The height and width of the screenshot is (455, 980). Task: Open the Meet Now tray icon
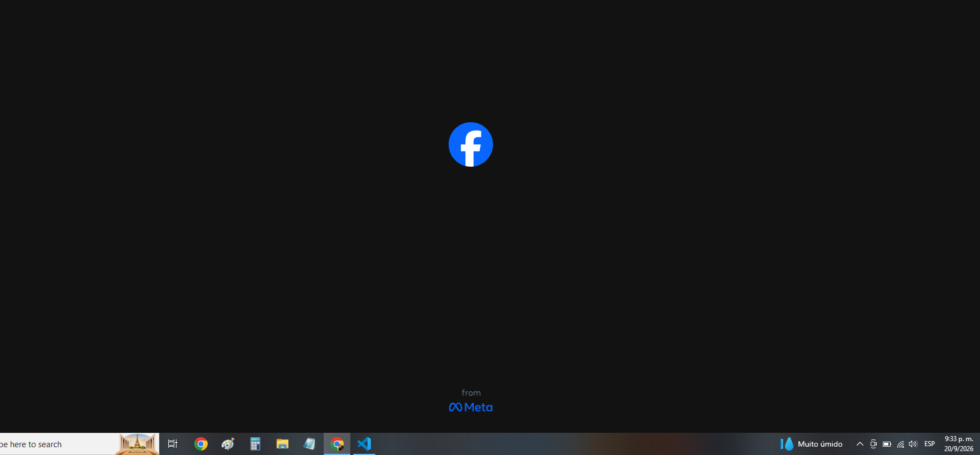(x=873, y=444)
